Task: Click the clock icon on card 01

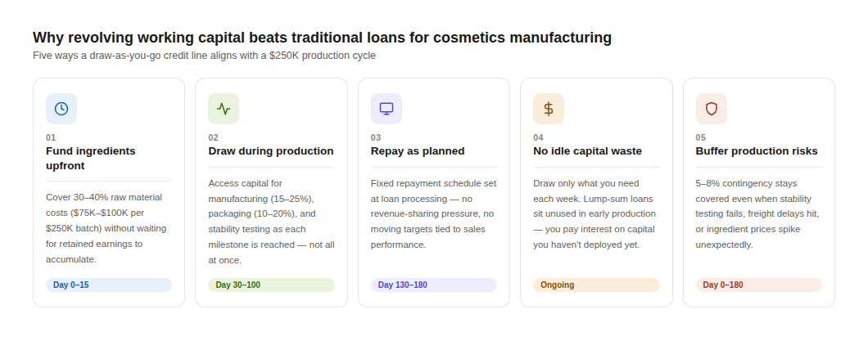Action: pos(61,109)
